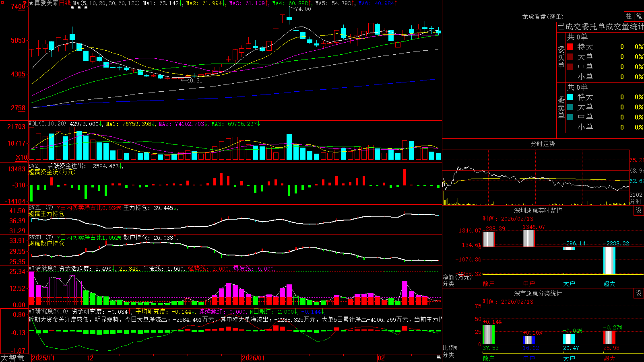The width and height of the screenshot is (644, 362).
Task: Click the 中户 bar showing 1346.07
Action: click(x=528, y=239)
